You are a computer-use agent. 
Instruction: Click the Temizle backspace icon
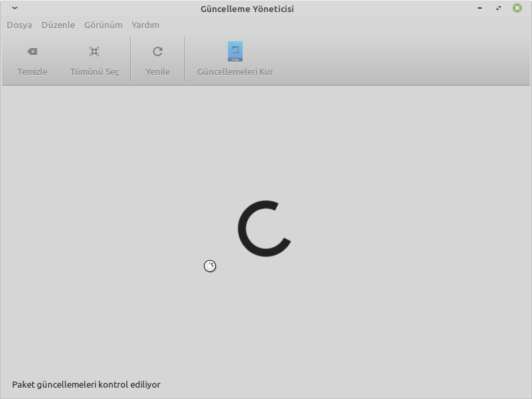tap(32, 51)
